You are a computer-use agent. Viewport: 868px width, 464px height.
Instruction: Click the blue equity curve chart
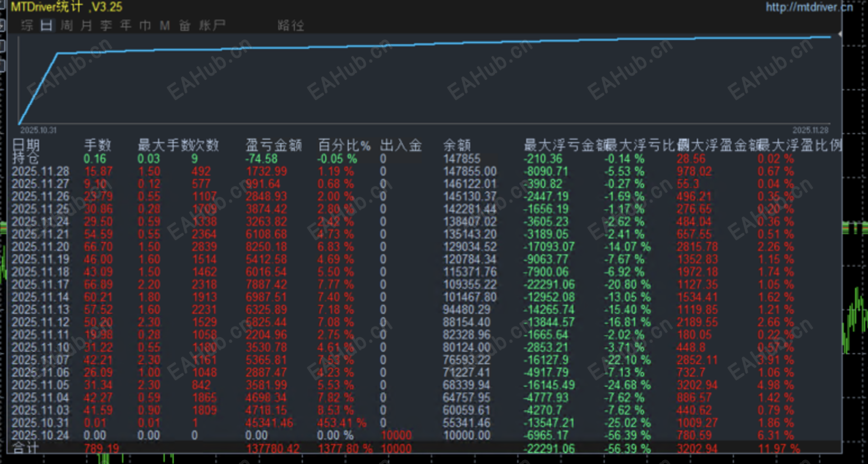pyautogui.click(x=424, y=80)
